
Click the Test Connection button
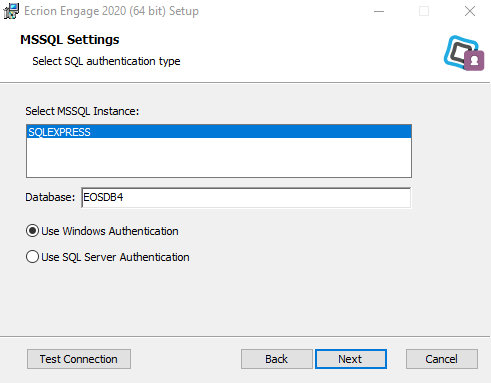pos(79,359)
